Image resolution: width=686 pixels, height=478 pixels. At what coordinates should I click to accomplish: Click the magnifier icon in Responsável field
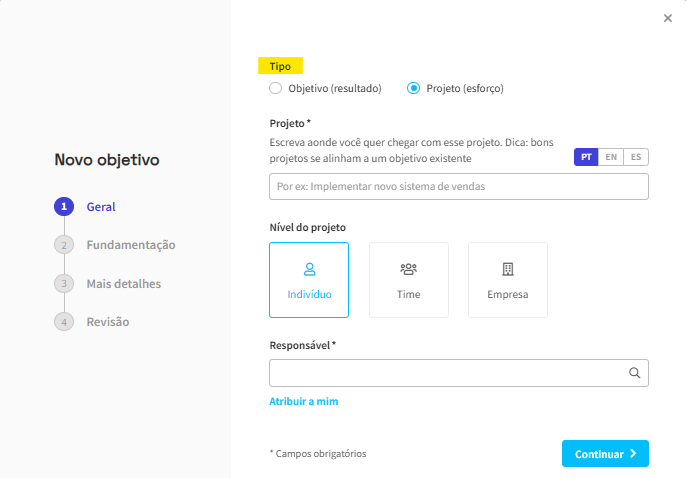pos(634,373)
